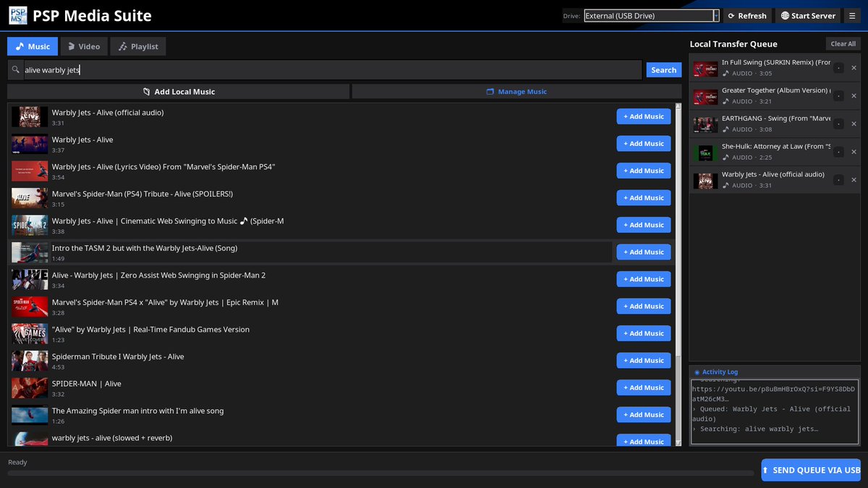868x488 pixels.
Task: Click thumbnail of queued She-Hulk item
Action: (705, 153)
